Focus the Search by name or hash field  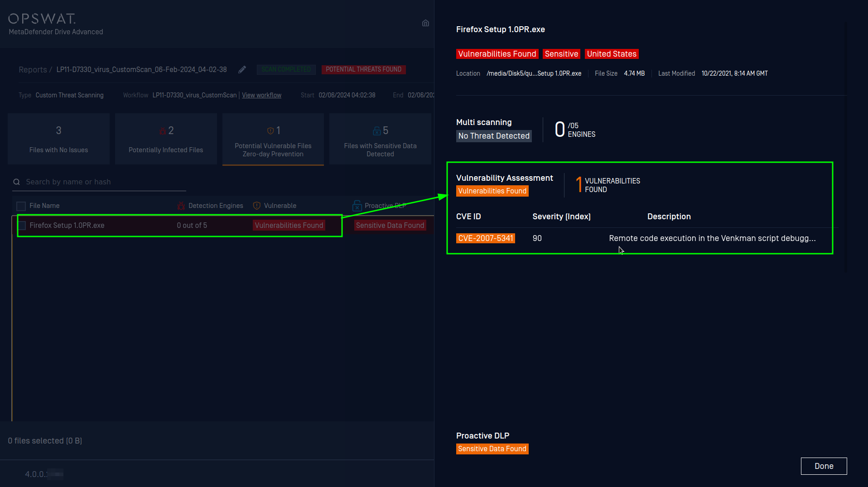click(x=99, y=182)
